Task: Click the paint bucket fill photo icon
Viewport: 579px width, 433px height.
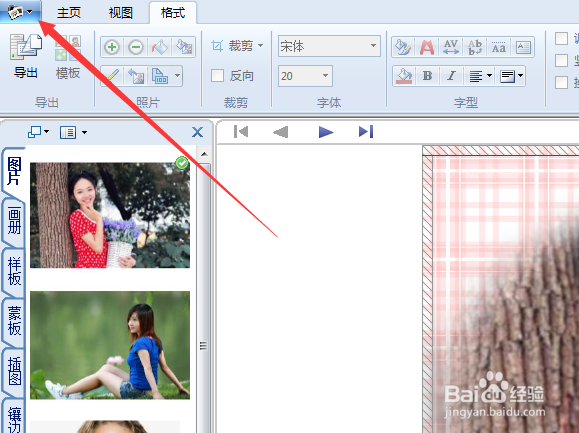Action: 160,47
